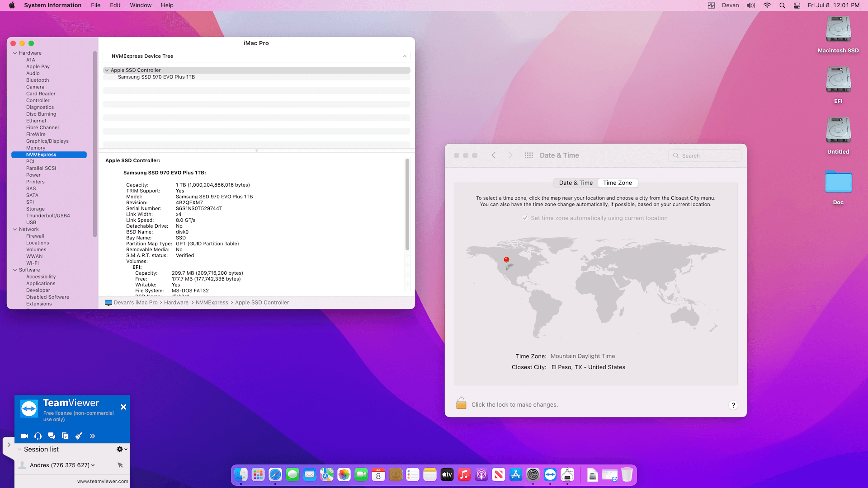Screen dimensions: 868x488
Task: Switch to the Date & Time tab
Action: [x=576, y=183]
